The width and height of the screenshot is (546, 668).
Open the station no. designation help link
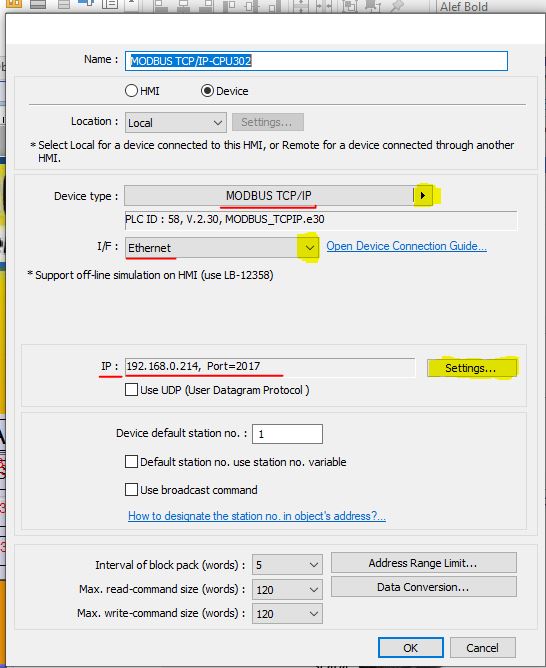(257, 516)
